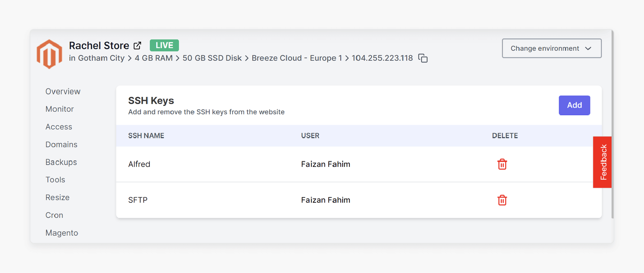Go to the Overview section
Viewport: 644px width, 273px height.
click(63, 91)
